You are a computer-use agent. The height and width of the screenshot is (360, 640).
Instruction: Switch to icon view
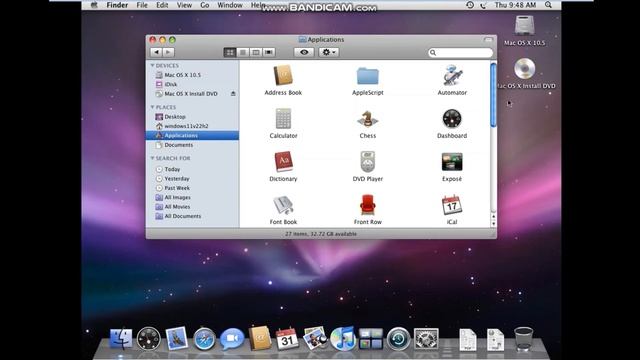(x=230, y=52)
